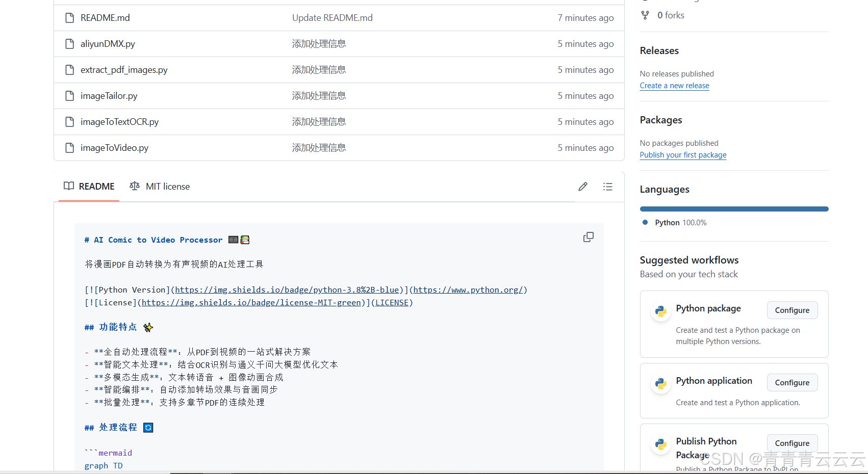
Task: Click Python logo of Python application workflow
Action: (x=661, y=383)
